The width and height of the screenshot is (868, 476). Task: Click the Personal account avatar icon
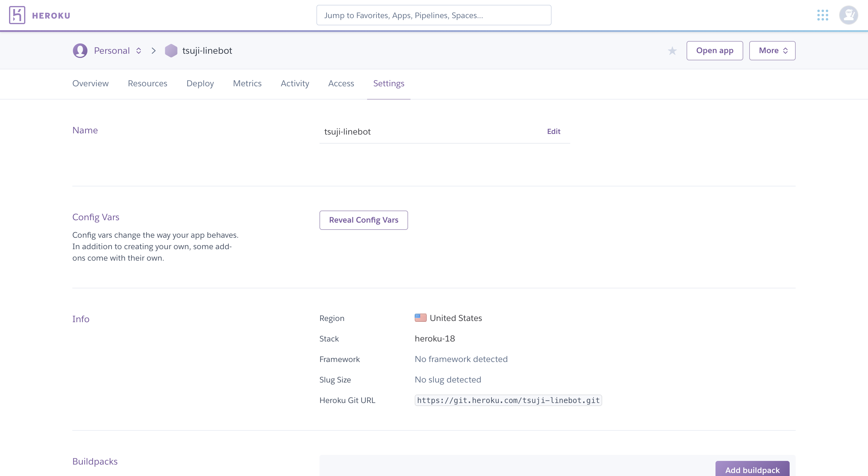(80, 51)
